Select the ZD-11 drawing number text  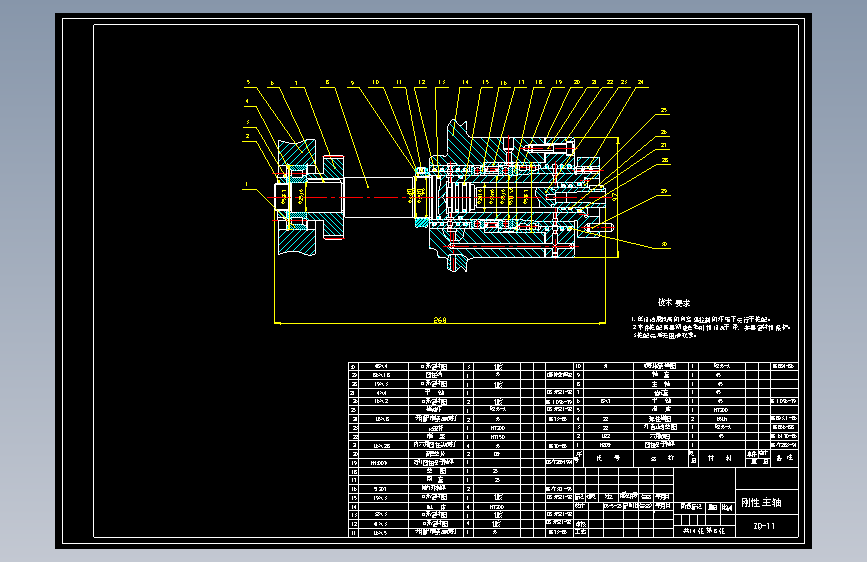(764, 526)
